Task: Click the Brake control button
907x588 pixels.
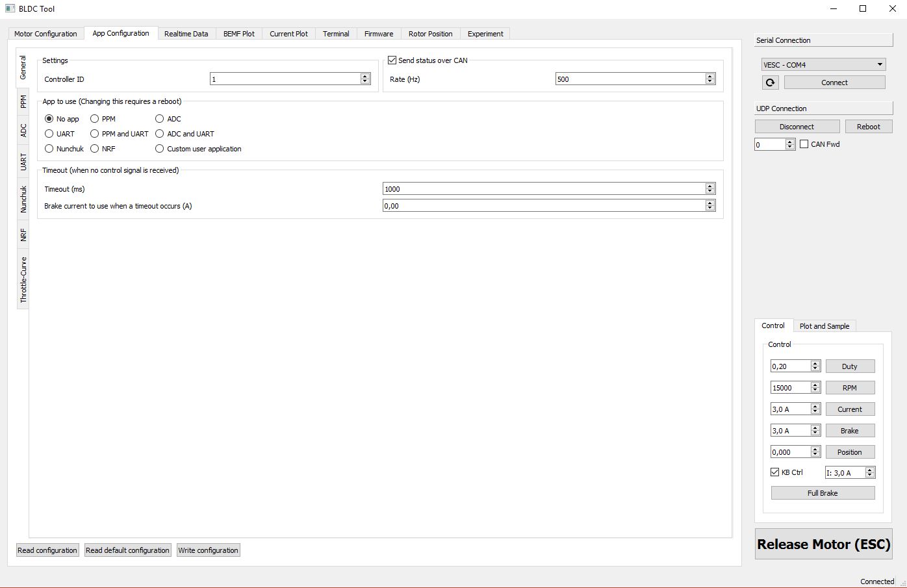Action: click(850, 431)
